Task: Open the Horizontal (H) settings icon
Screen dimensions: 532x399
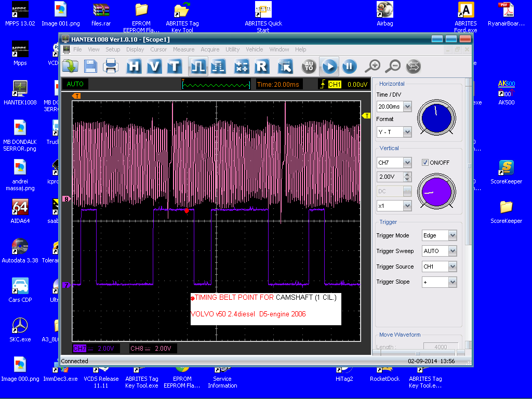Action: [134, 66]
